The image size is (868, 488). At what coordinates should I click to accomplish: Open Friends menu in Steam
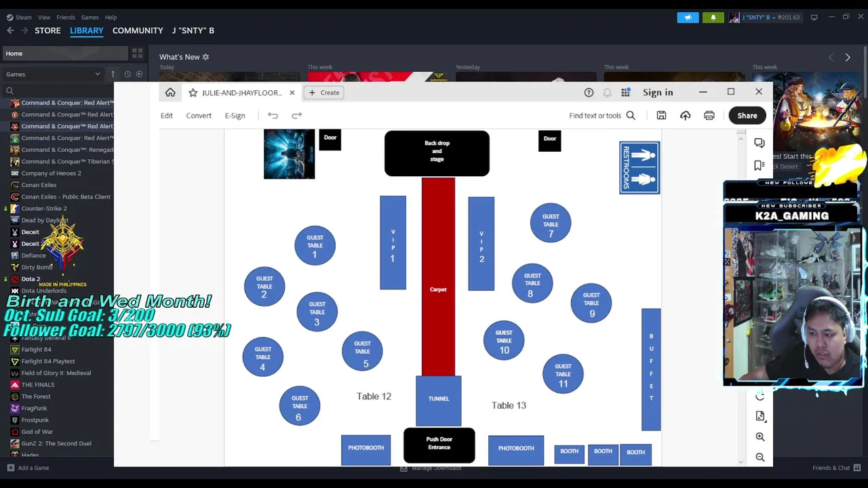(x=66, y=17)
